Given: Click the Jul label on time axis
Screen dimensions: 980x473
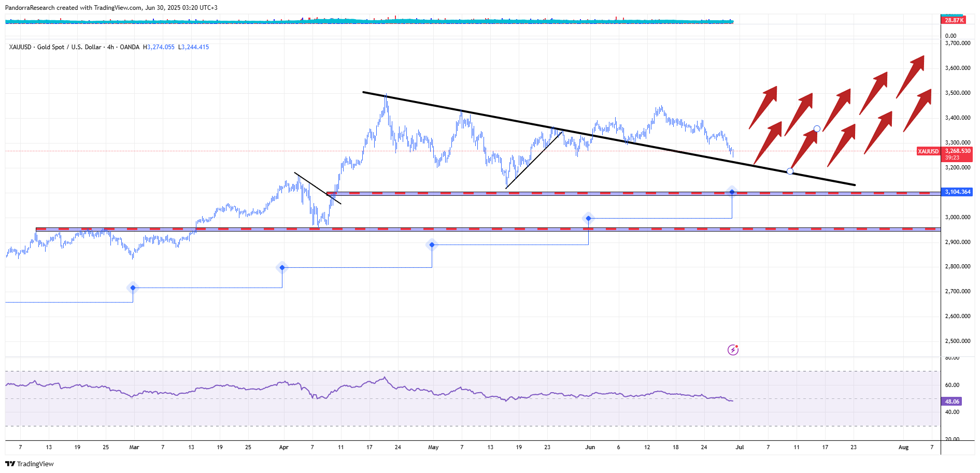Looking at the screenshot, I should click(740, 447).
